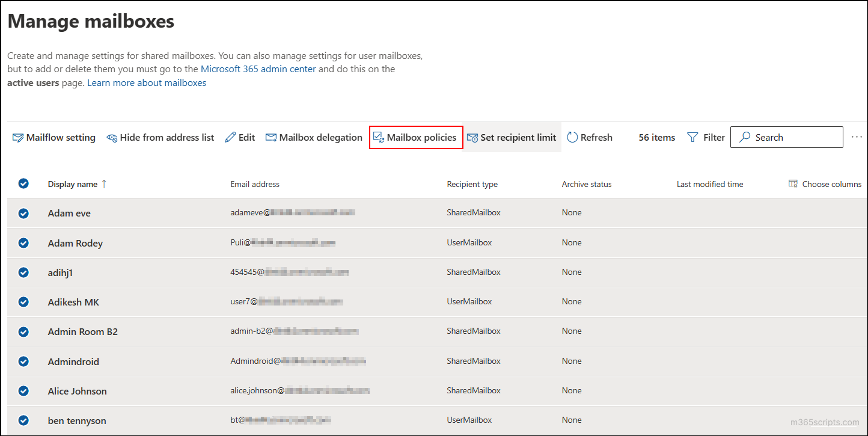Image resolution: width=868 pixels, height=436 pixels.
Task: Open Mailbox delegation
Action: (x=313, y=137)
